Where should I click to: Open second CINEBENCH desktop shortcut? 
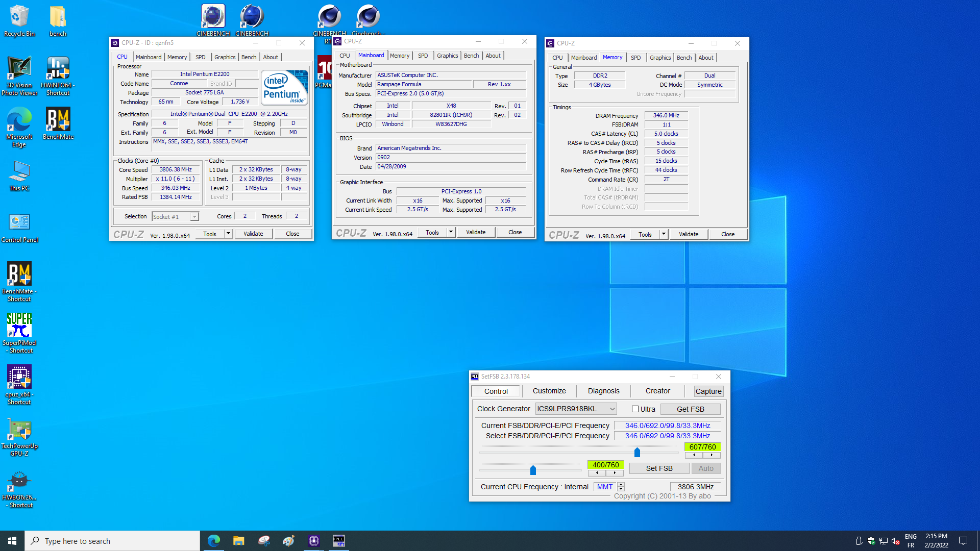pos(252,20)
